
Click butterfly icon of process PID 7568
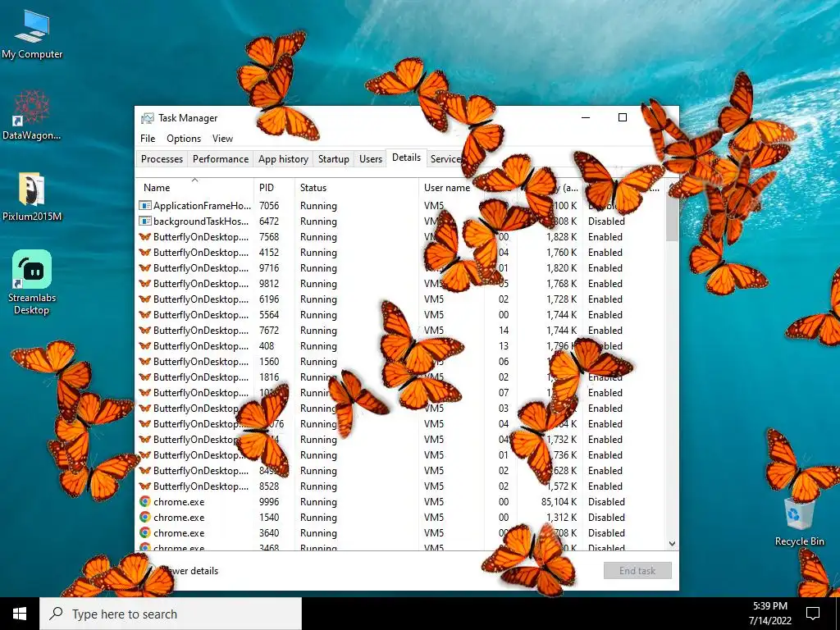pos(144,236)
